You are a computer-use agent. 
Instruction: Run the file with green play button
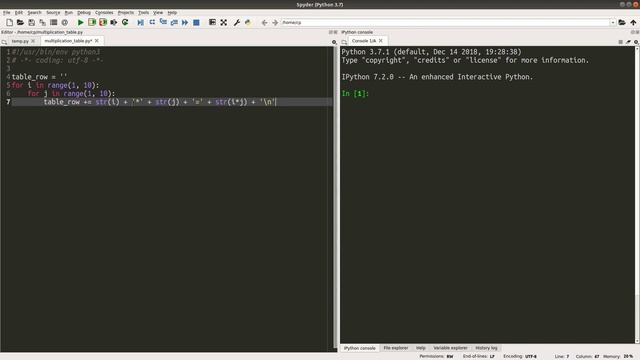(80, 22)
